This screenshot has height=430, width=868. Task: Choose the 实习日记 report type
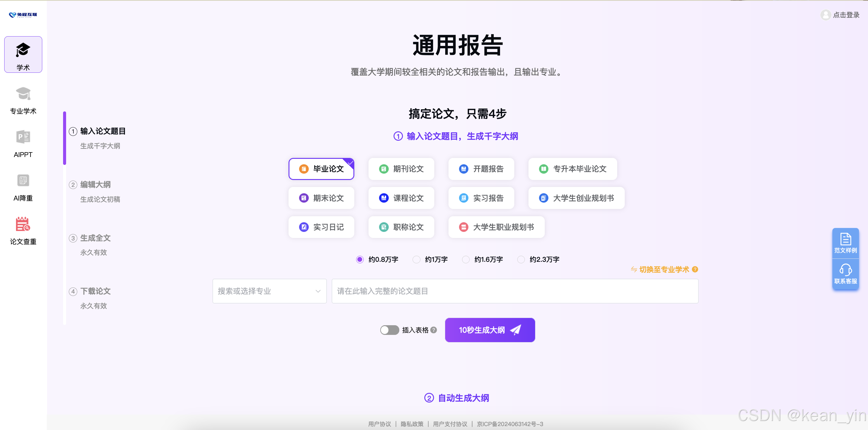tap(321, 227)
